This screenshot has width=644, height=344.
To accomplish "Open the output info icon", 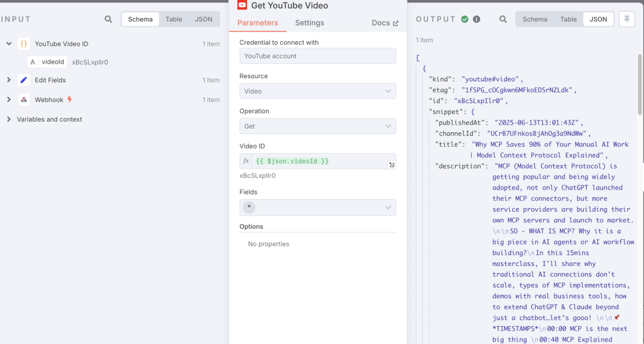I will pyautogui.click(x=476, y=19).
